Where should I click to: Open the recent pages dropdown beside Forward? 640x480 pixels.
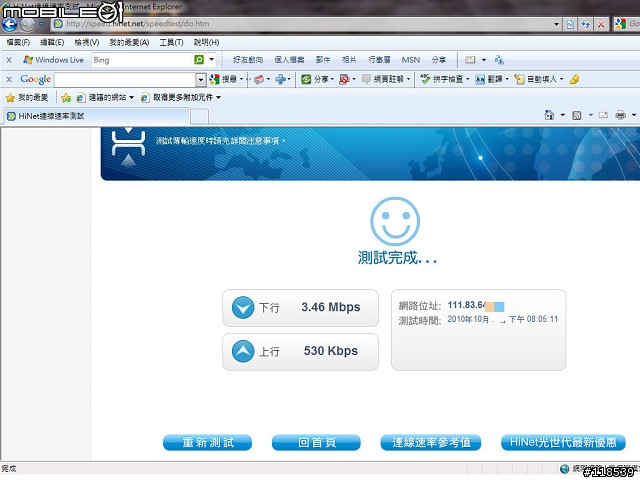pyautogui.click(x=41, y=24)
